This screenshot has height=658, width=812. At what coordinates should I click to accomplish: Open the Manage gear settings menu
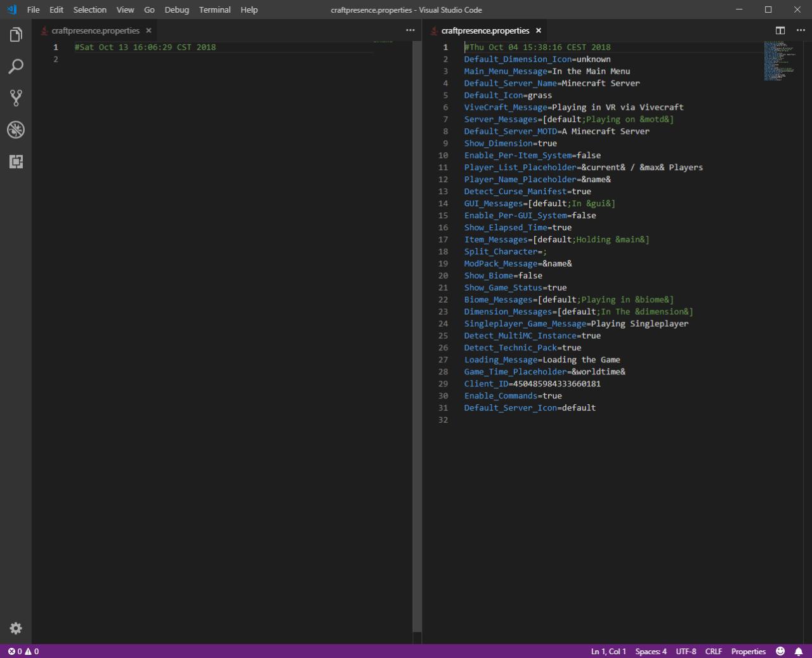click(x=16, y=628)
